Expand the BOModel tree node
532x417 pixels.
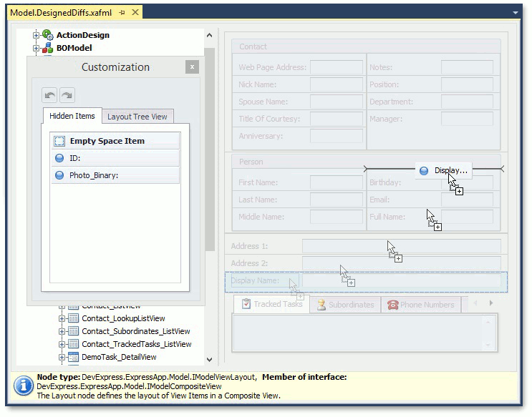[36, 48]
